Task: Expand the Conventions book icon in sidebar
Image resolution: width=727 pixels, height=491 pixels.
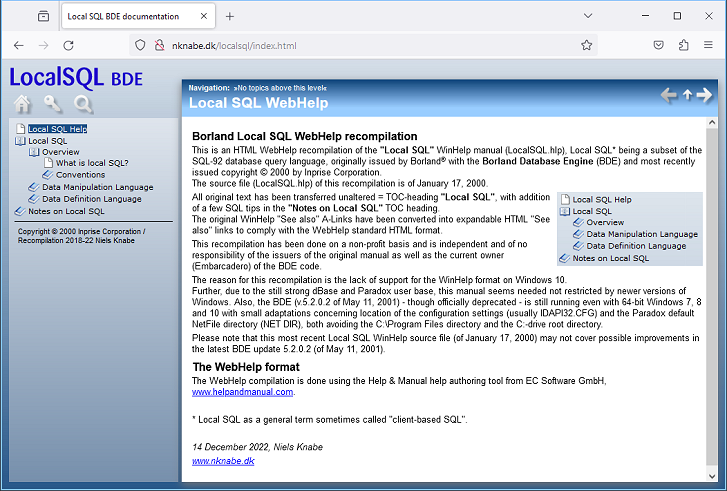Action: pos(48,174)
